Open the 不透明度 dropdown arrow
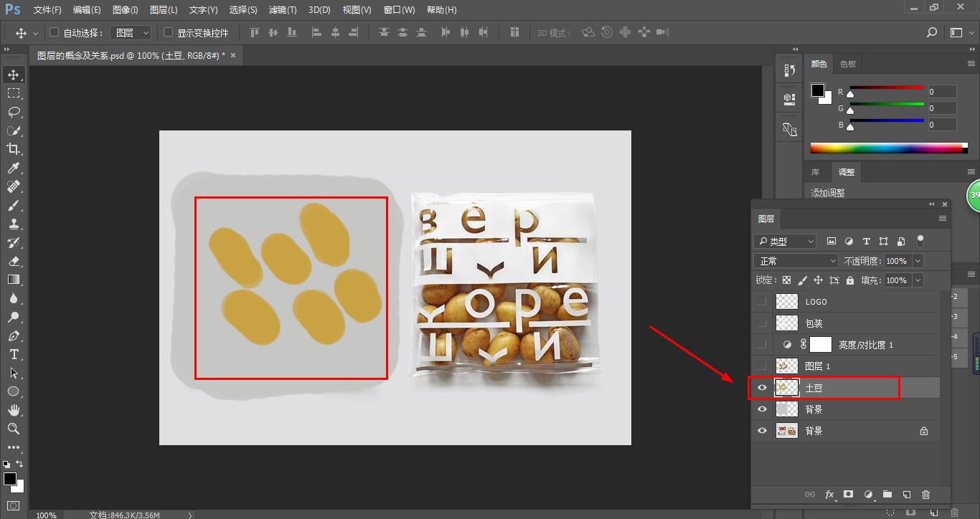The height and width of the screenshot is (519, 980). coord(918,261)
